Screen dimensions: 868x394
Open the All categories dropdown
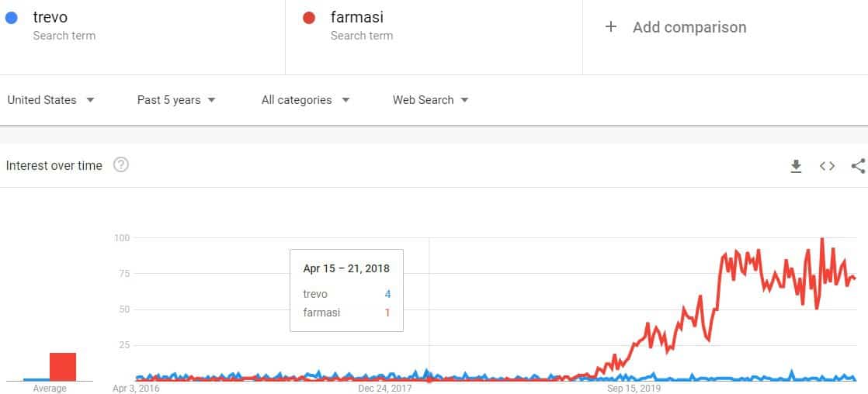pos(306,100)
